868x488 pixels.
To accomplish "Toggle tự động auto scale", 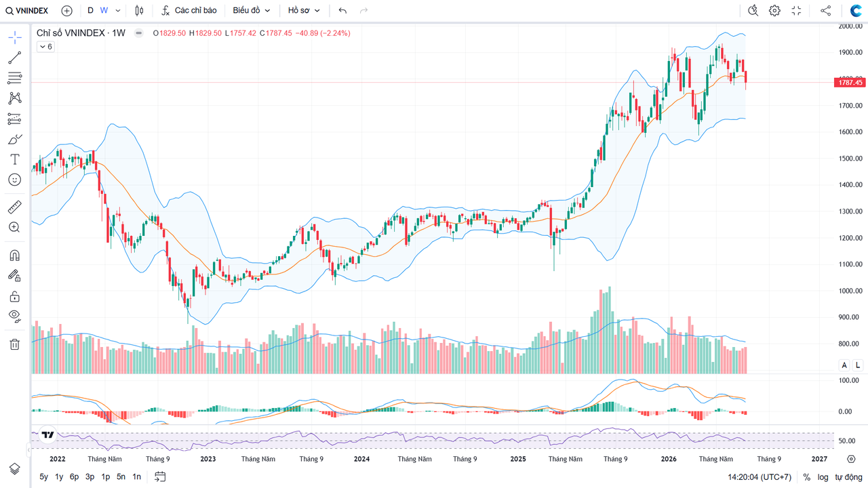I will point(848,477).
